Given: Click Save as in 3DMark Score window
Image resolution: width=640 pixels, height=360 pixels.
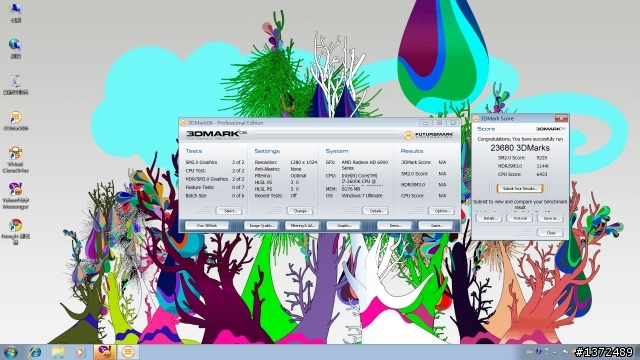Looking at the screenshot, I should (x=551, y=218).
